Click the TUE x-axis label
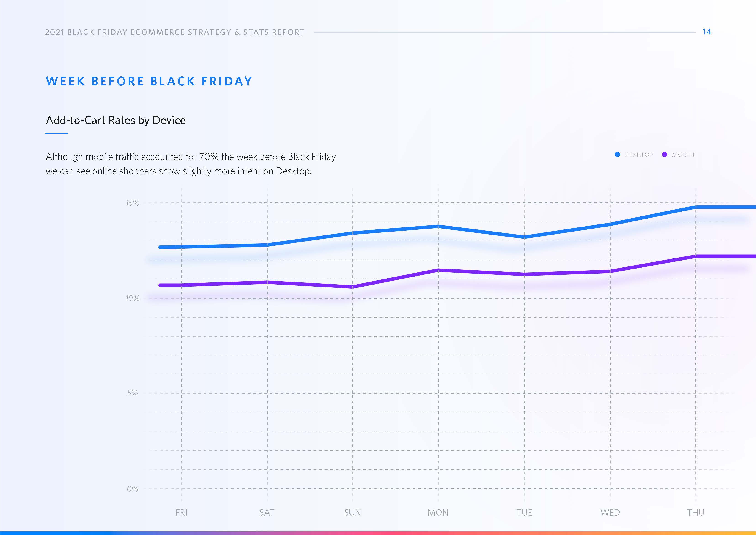The height and width of the screenshot is (535, 756). pos(524,513)
